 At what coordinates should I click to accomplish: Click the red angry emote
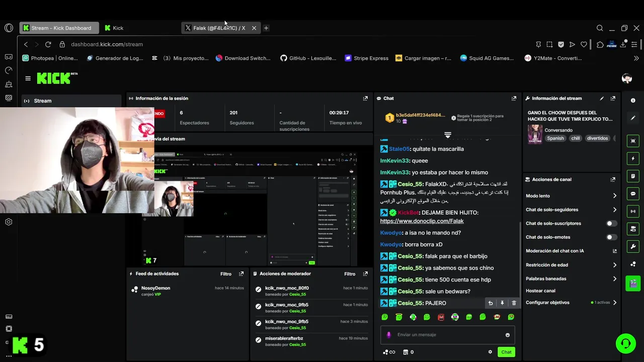441,317
